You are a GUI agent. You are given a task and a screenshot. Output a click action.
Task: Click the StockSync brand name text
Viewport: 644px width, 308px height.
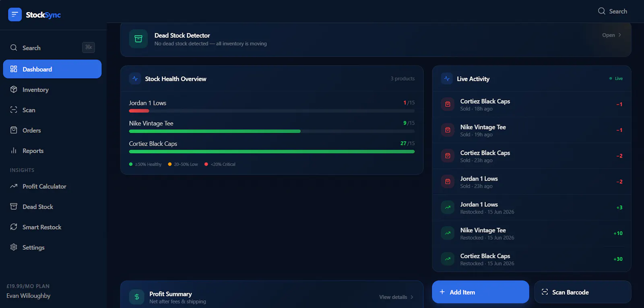tap(43, 15)
